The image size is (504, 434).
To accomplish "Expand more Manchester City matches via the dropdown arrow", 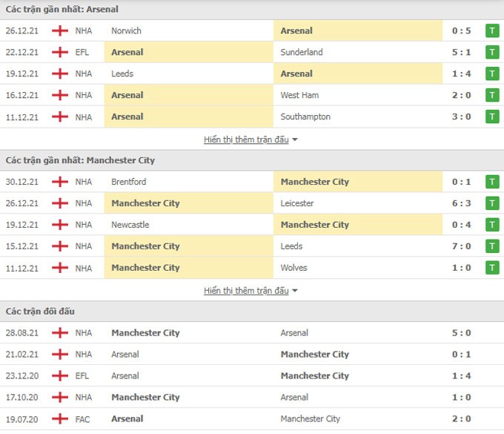I will [295, 291].
